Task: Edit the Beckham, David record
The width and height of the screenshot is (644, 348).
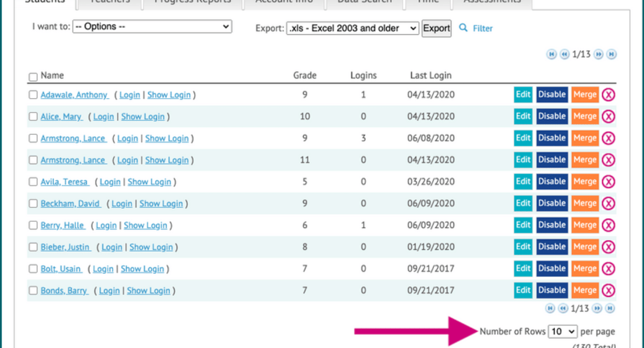Action: pos(523,203)
